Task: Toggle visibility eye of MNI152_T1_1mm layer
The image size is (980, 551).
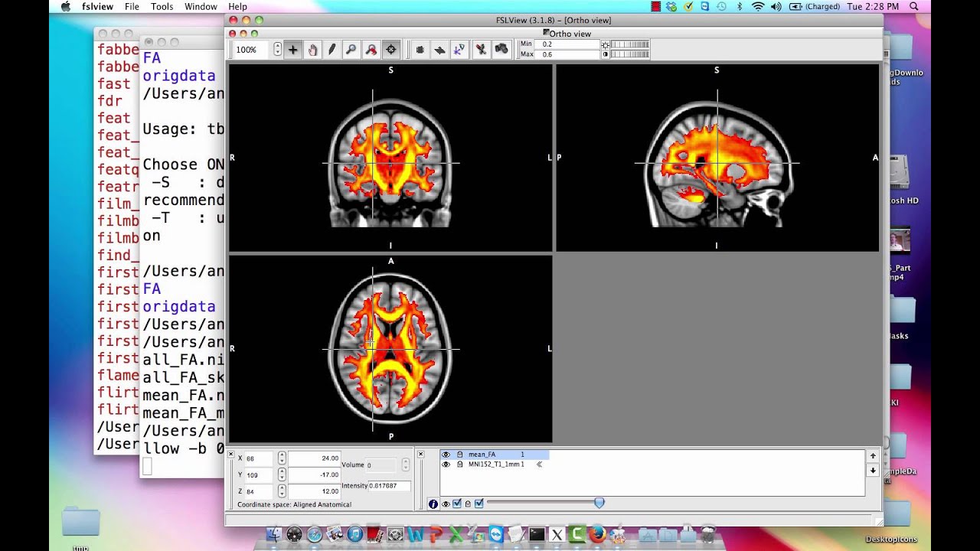Action: [x=446, y=465]
